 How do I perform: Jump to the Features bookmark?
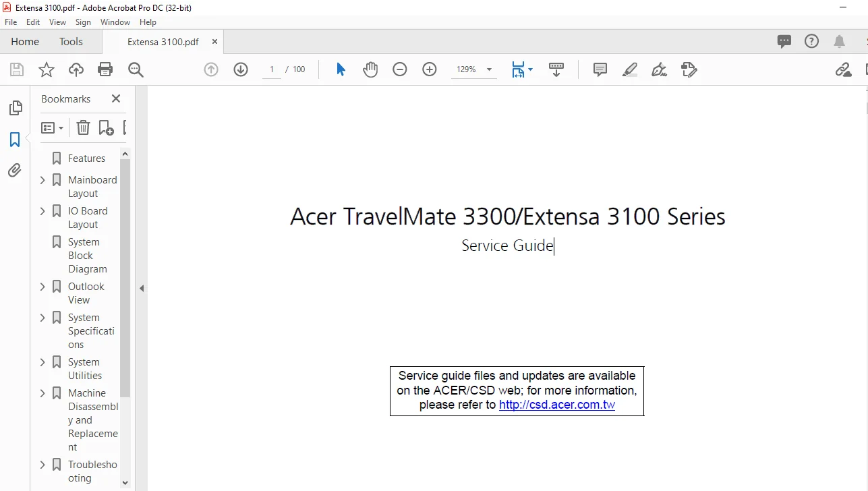(x=86, y=158)
